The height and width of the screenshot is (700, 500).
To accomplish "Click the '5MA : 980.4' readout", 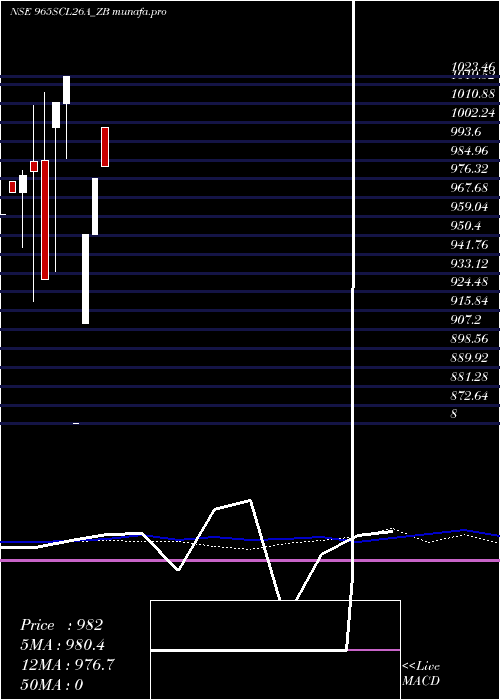I will (63, 645).
